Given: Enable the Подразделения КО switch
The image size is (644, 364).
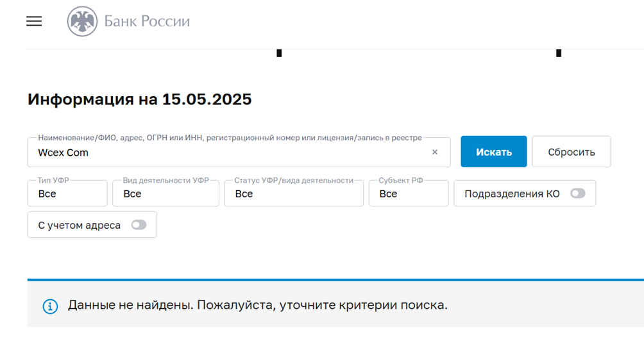Looking at the screenshot, I should coord(577,194).
